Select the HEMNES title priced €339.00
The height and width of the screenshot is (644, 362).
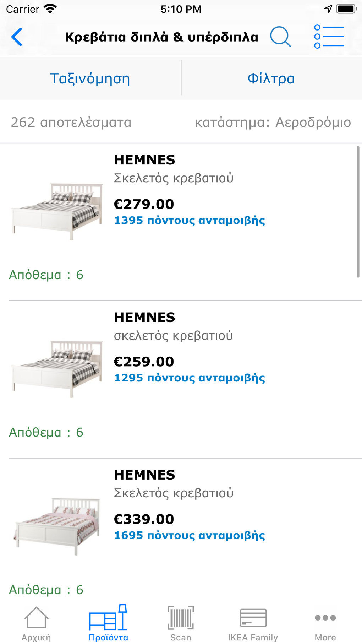(144, 475)
